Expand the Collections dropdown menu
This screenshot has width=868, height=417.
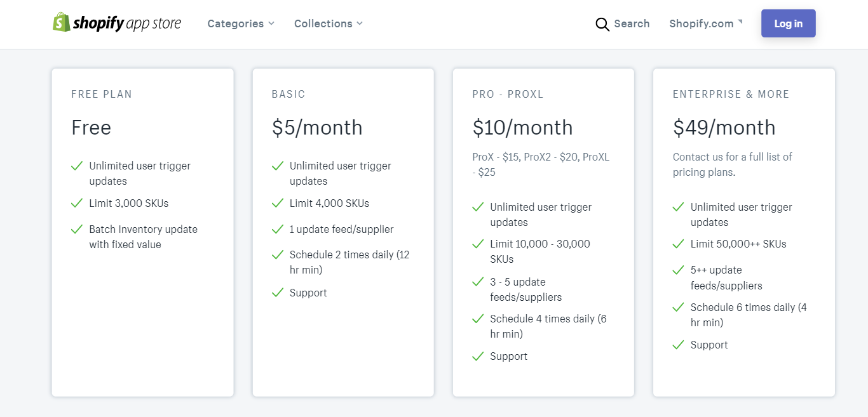(x=329, y=23)
